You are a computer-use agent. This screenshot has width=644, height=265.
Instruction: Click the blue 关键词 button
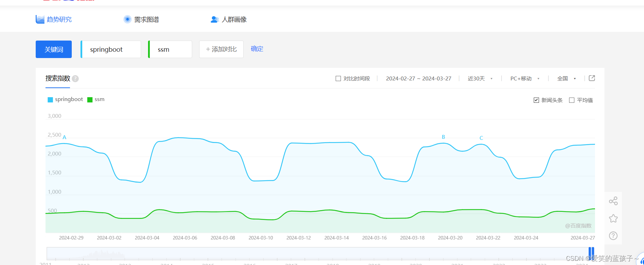54,49
